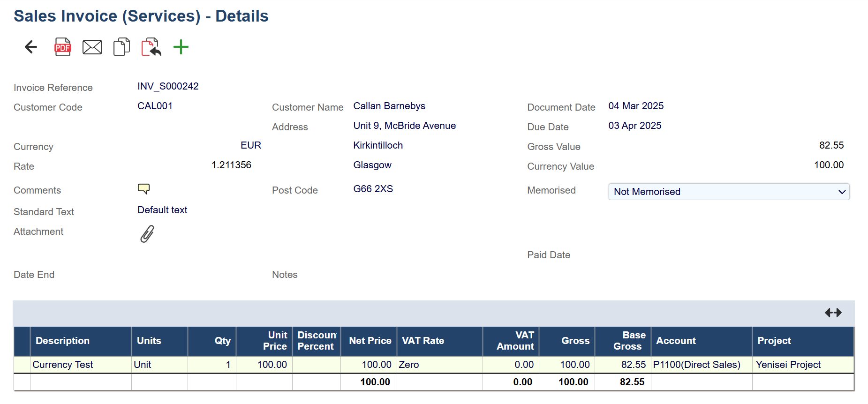Sort by the Description column header

pyautogui.click(x=62, y=341)
